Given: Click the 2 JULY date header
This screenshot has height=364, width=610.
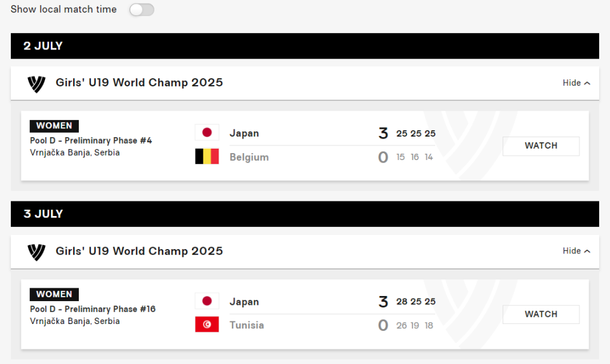Looking at the screenshot, I should (43, 46).
